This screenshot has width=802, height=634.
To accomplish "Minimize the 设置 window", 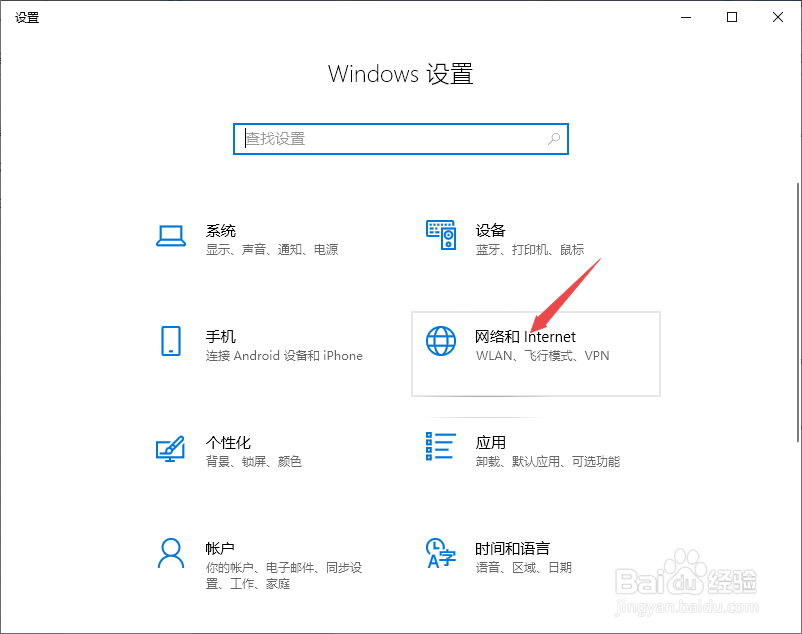I will point(686,17).
